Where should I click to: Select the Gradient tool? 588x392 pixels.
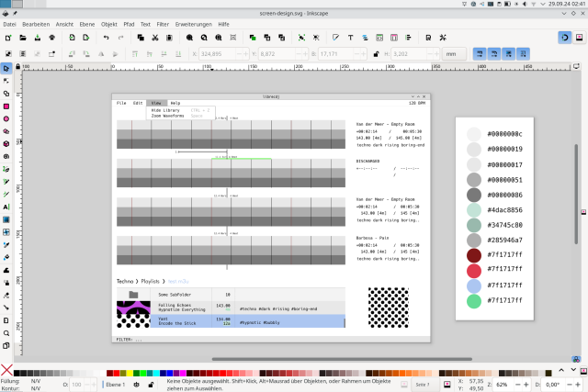pos(6,219)
